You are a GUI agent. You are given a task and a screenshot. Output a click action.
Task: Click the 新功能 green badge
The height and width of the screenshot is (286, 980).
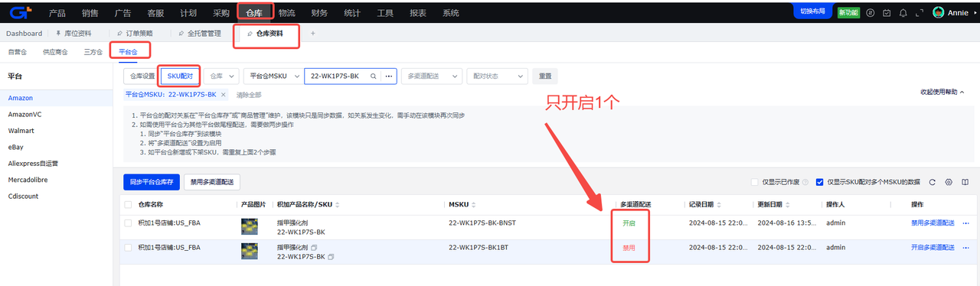pos(848,13)
